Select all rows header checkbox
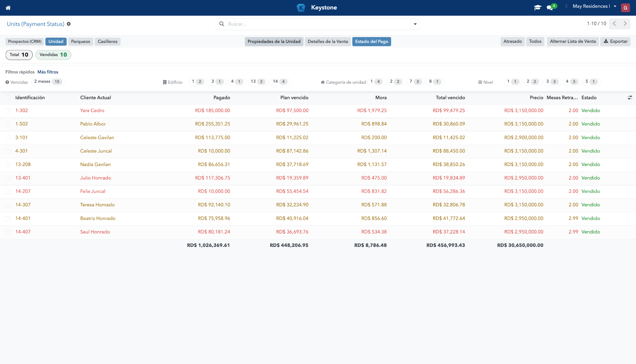The width and height of the screenshot is (636, 364). pos(8,98)
